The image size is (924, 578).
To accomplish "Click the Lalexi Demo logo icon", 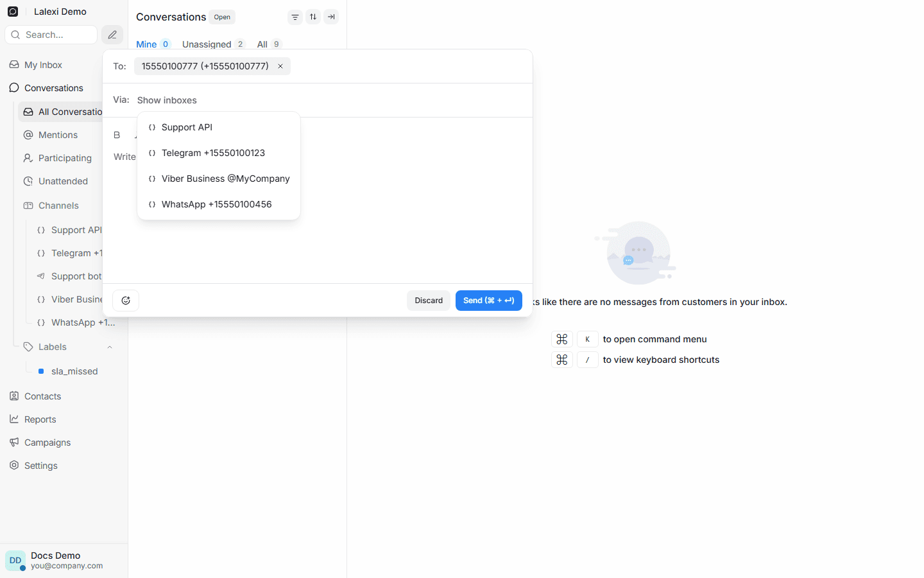I will pyautogui.click(x=13, y=12).
